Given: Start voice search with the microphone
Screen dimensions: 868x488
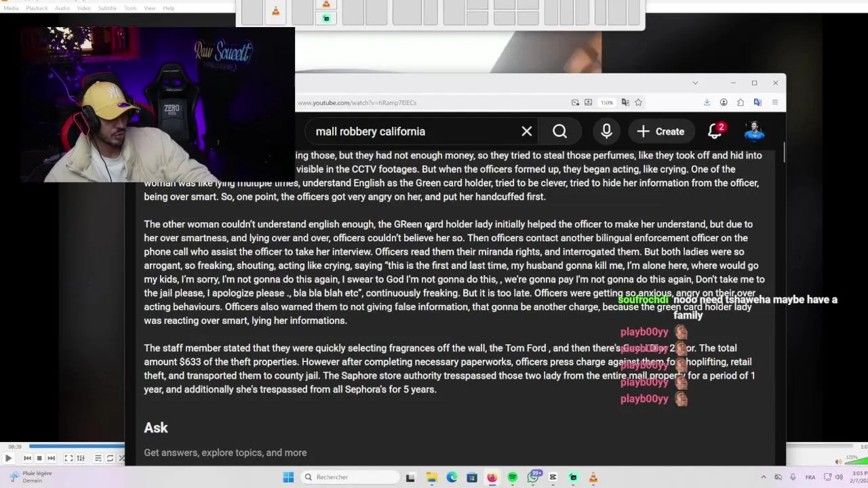Looking at the screenshot, I should point(606,131).
